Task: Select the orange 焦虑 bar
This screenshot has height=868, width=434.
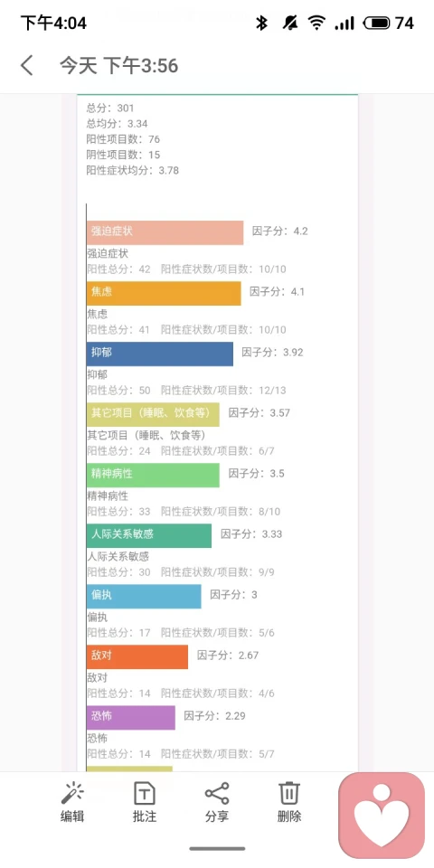Action: [164, 293]
